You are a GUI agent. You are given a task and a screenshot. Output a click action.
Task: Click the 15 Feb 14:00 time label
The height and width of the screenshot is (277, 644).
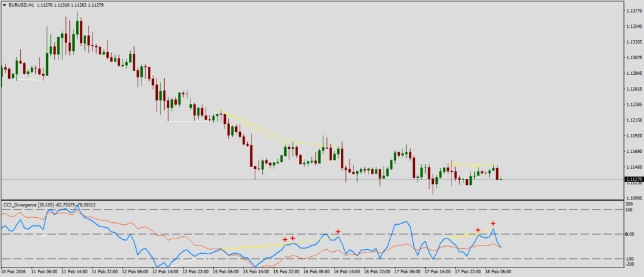(257, 271)
